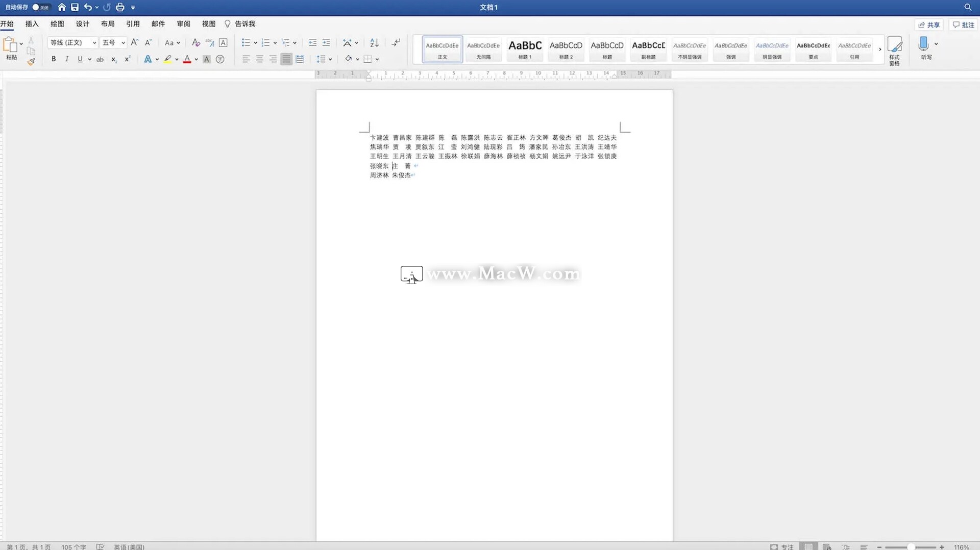Toggle superscript formatting
The width and height of the screenshot is (980, 550).
(x=127, y=59)
